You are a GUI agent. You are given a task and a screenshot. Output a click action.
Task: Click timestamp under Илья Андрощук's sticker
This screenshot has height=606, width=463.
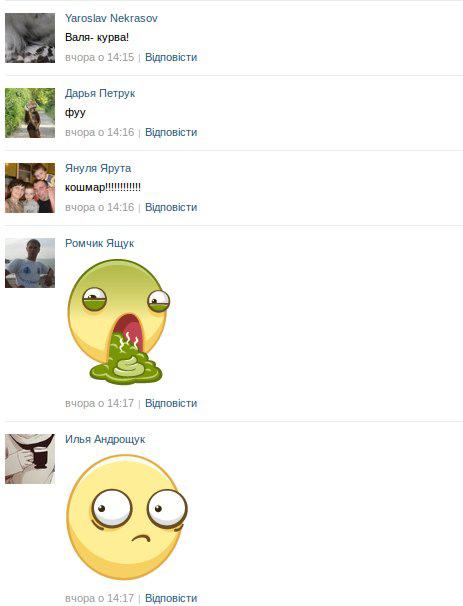[x=99, y=598]
